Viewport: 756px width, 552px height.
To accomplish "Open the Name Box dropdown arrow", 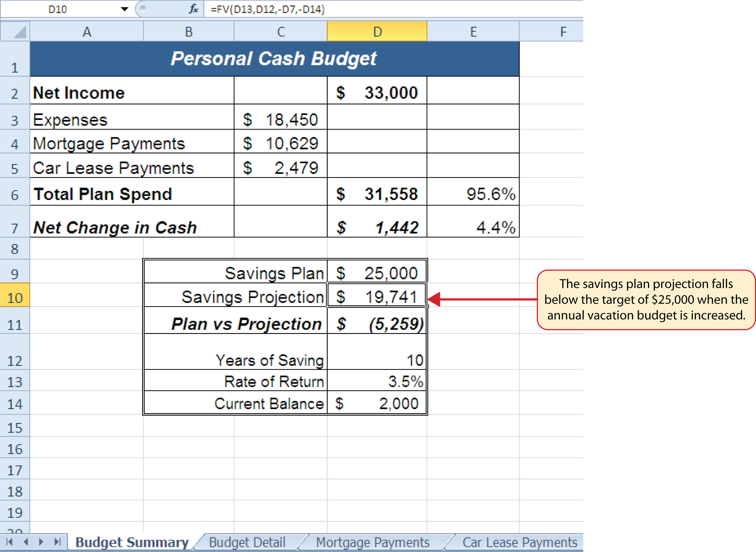I will [124, 9].
